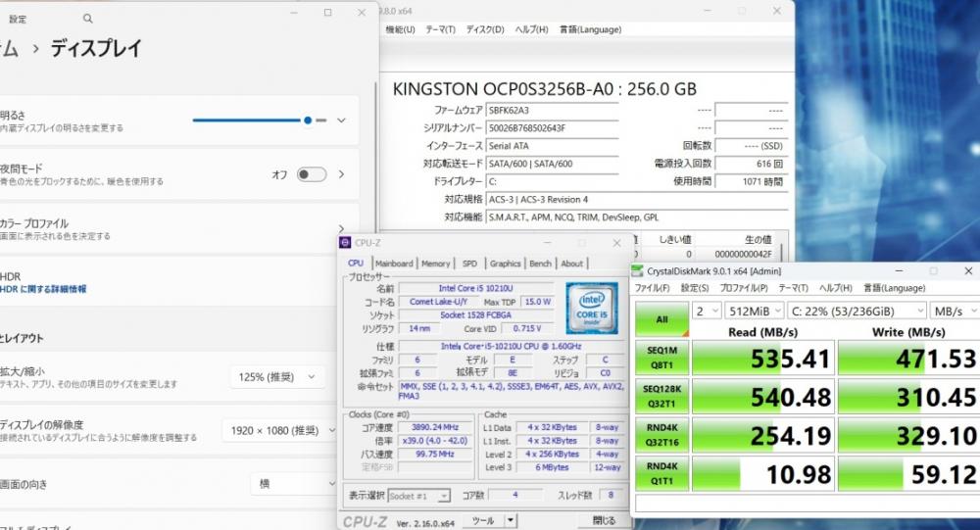The width and height of the screenshot is (980, 530).
Task: Open CrystalDiskMark 設定(S) menu
Action: (x=695, y=288)
